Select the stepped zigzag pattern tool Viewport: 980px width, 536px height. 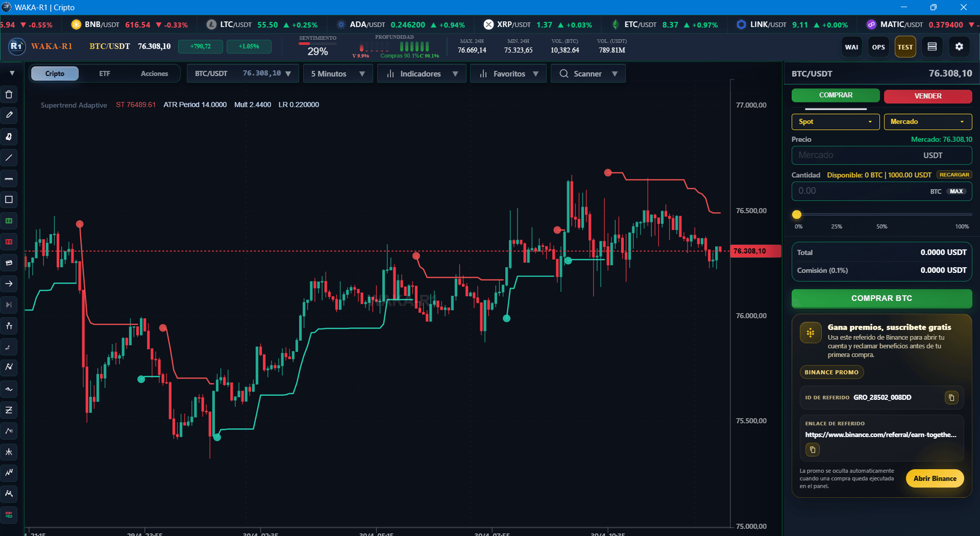coord(9,473)
